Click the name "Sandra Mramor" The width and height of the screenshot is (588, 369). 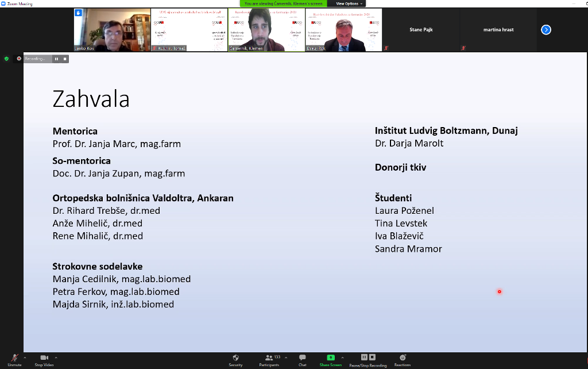(408, 248)
